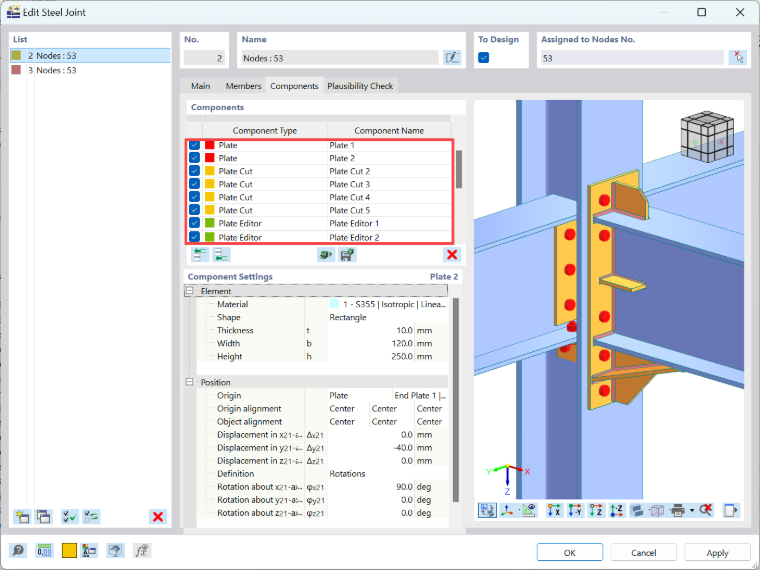Collapse the Element section
The height and width of the screenshot is (570, 760).
pos(190,291)
